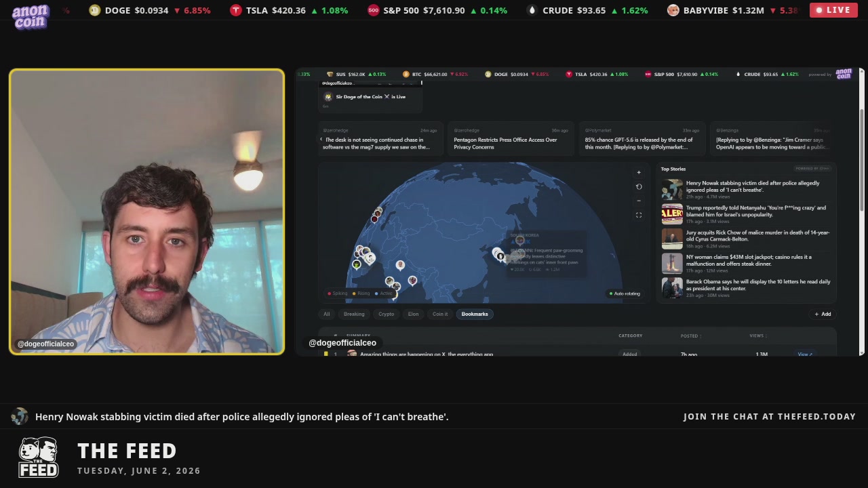Click the Barack Obama story thumbnail
This screenshot has width=868, height=488.
(x=672, y=287)
